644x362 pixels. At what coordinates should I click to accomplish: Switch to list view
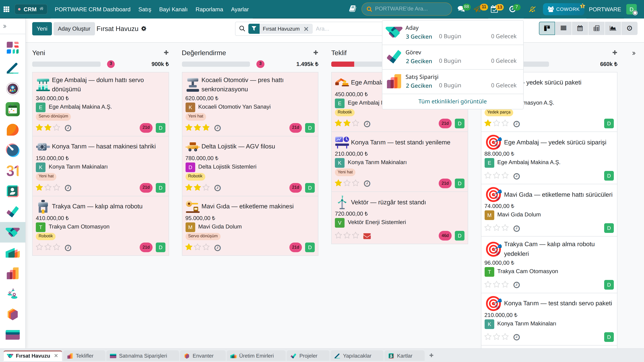pyautogui.click(x=563, y=28)
